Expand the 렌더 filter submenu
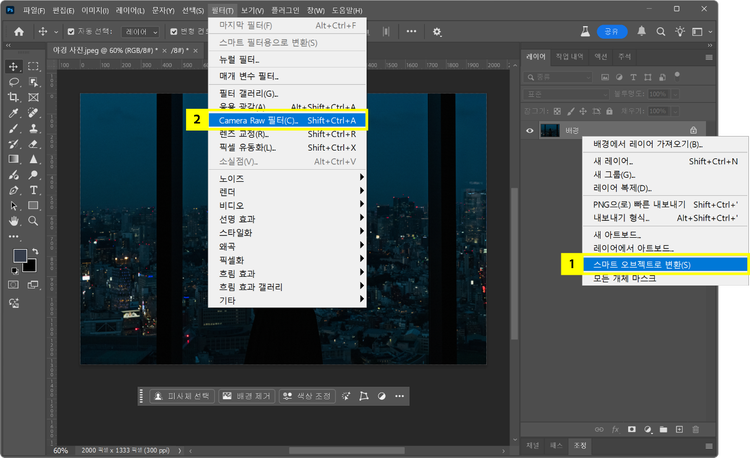Viewport: 750px width, 458px height. tap(287, 192)
